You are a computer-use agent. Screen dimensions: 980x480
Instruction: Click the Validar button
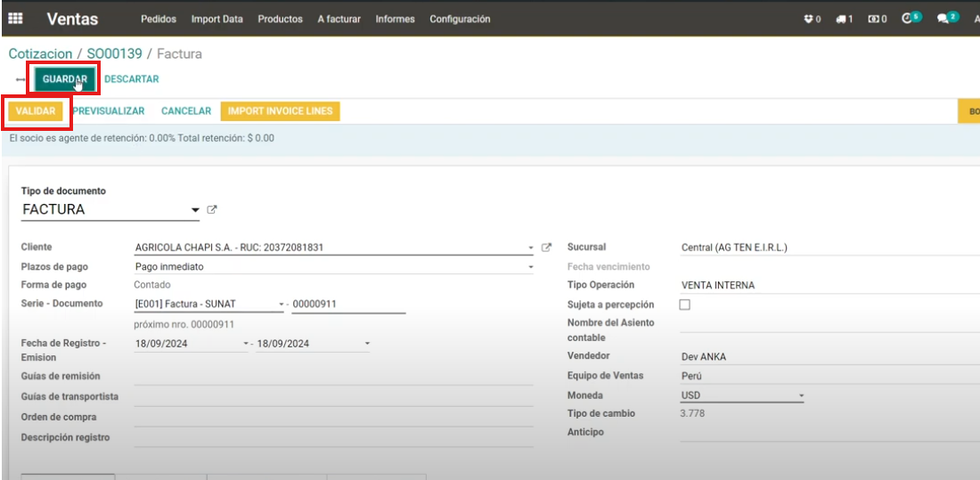click(x=36, y=111)
